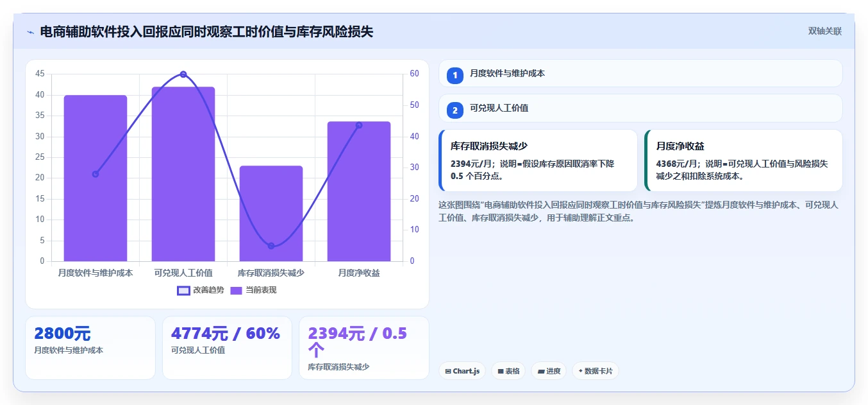Click the 表格 tag
The width and height of the screenshot is (868, 405).
tap(508, 371)
